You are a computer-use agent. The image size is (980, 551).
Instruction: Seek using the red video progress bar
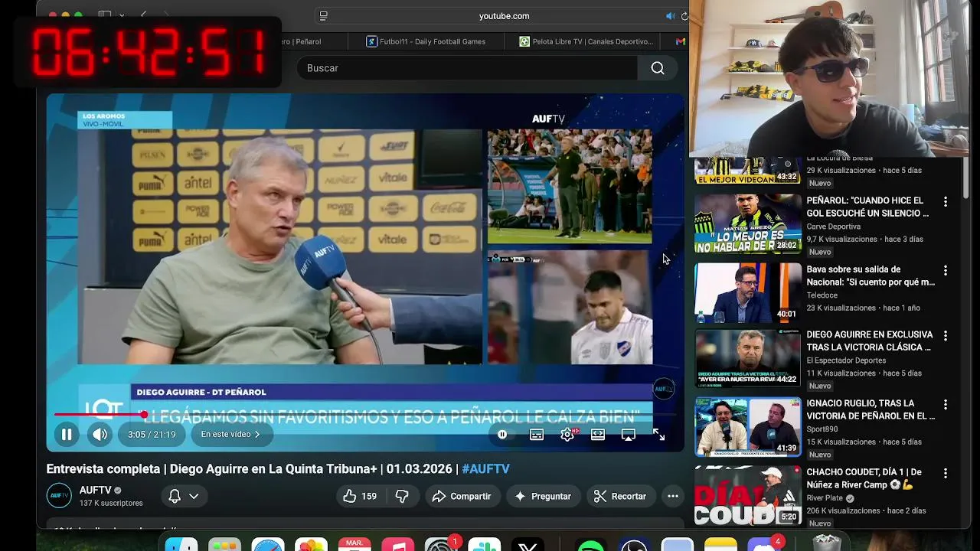(99, 415)
